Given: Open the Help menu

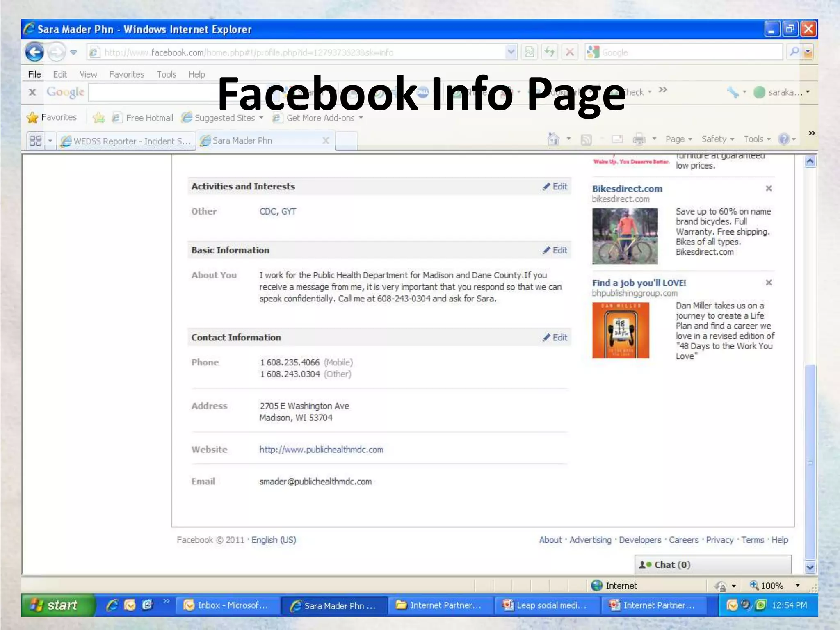Looking at the screenshot, I should 196,74.
